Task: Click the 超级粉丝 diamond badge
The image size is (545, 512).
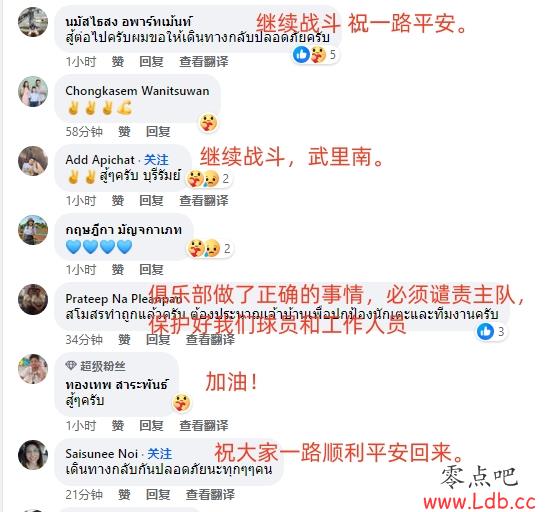Action: click(x=71, y=365)
